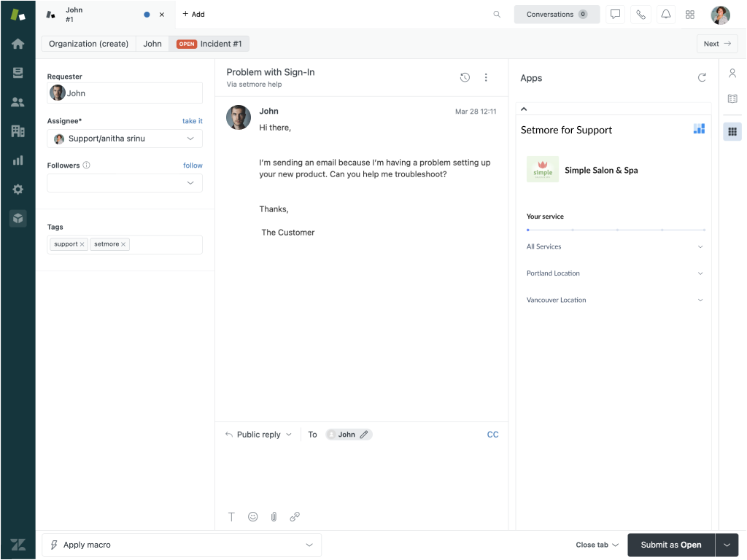The width and height of the screenshot is (747, 560).
Task: Open the Conversations button
Action: (557, 15)
